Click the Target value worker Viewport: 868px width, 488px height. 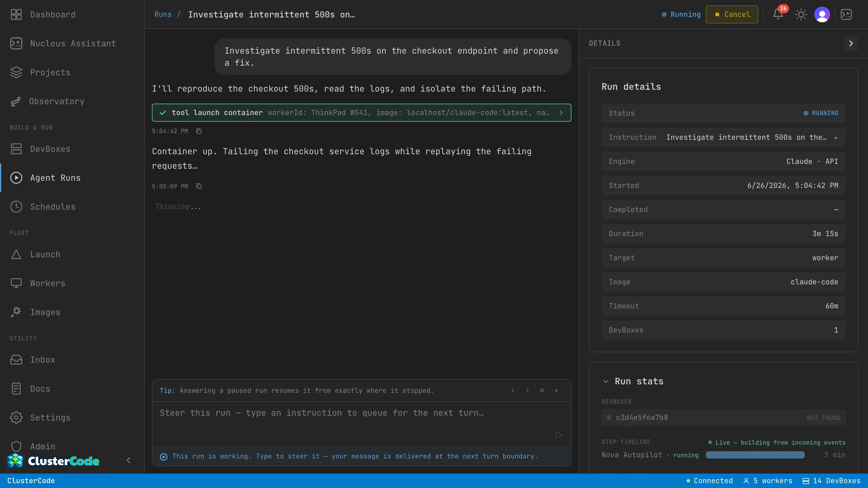pyautogui.click(x=825, y=258)
